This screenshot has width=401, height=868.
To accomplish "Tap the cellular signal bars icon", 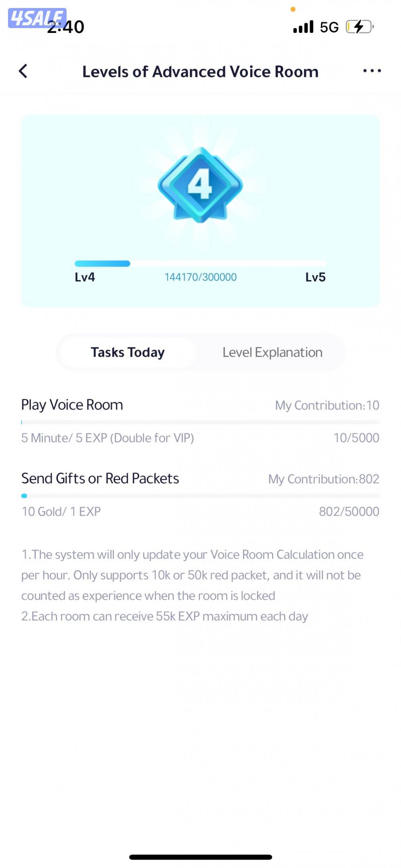I will (303, 27).
